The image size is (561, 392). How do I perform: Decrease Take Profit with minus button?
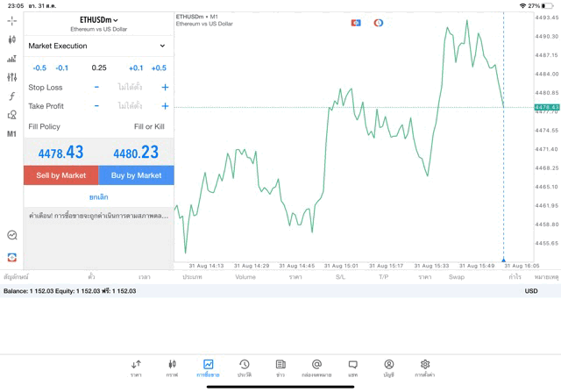tap(96, 106)
